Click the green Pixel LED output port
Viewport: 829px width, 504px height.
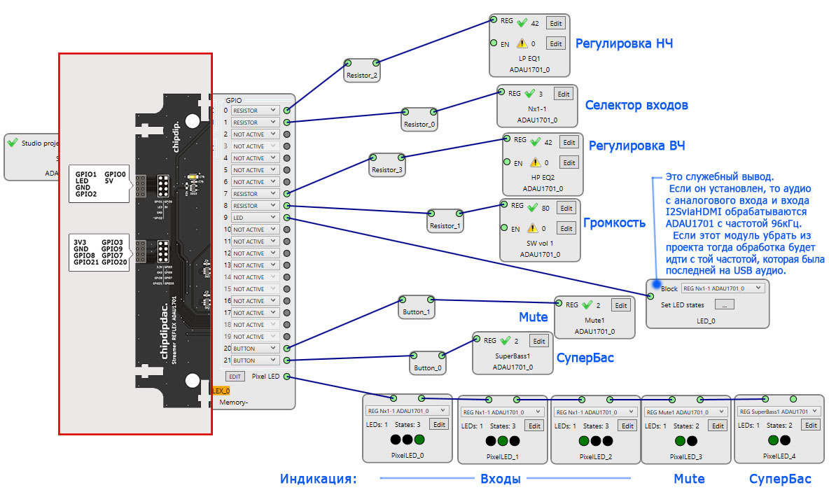[x=286, y=378]
